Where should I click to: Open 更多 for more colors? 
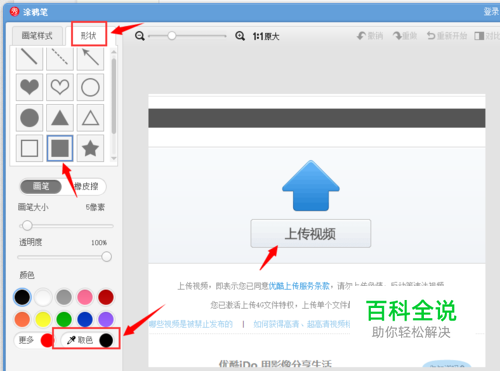[34, 340]
